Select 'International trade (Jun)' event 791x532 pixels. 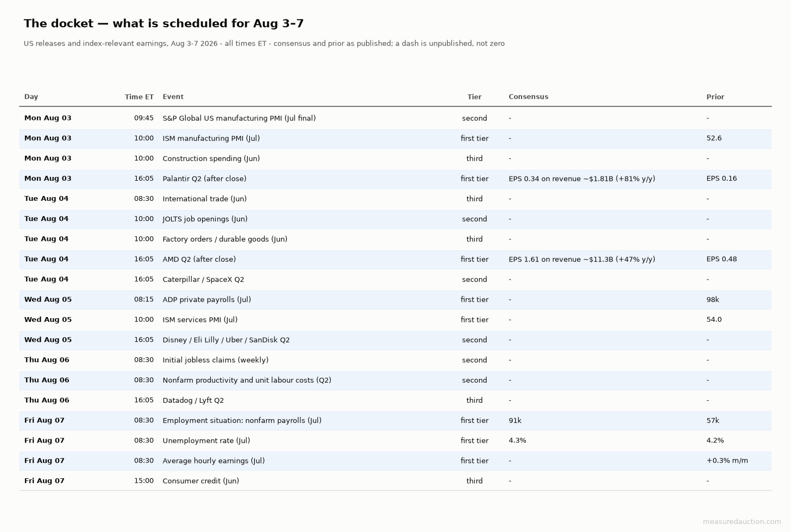tap(205, 199)
